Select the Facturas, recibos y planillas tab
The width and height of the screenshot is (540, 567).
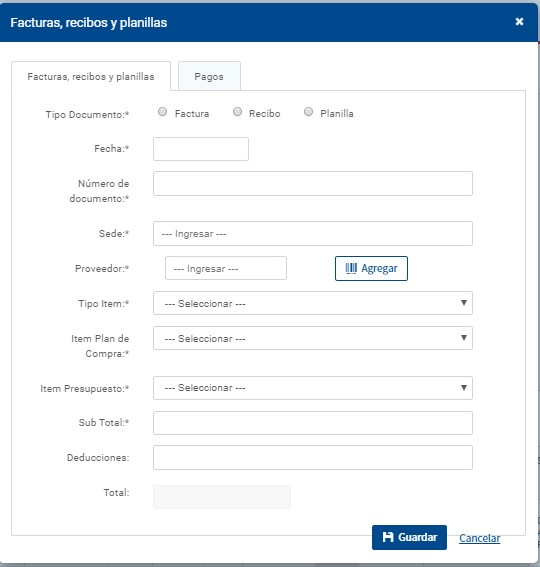(x=91, y=76)
